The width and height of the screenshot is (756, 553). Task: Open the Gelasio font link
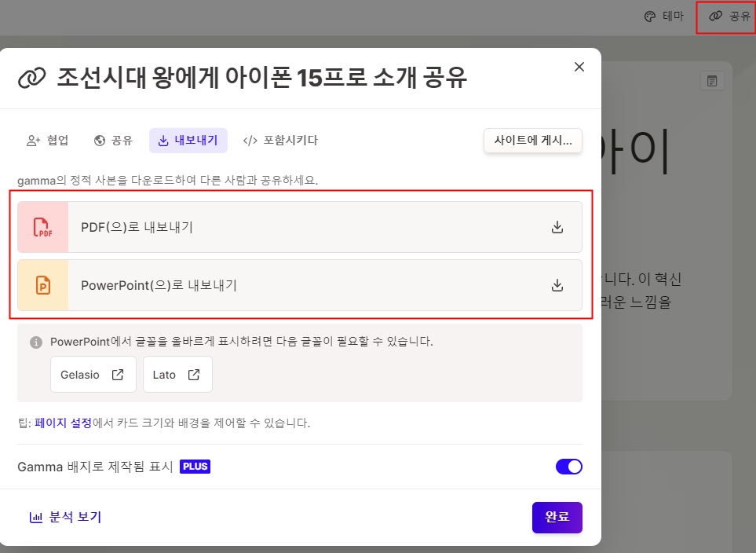pos(93,375)
